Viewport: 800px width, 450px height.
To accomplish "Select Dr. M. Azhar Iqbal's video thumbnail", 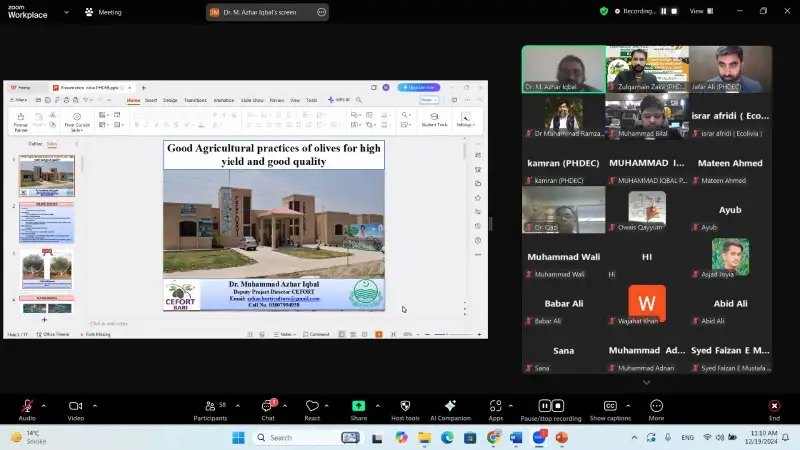I will pos(563,69).
